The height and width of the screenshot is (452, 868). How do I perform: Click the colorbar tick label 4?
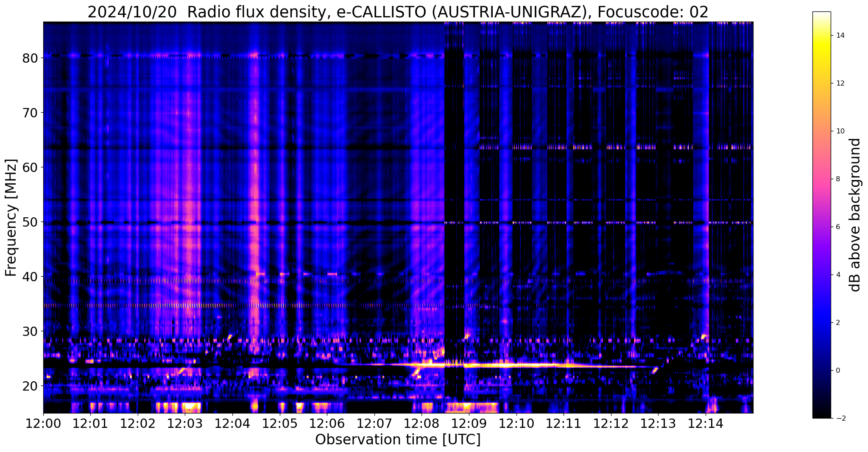coord(837,275)
